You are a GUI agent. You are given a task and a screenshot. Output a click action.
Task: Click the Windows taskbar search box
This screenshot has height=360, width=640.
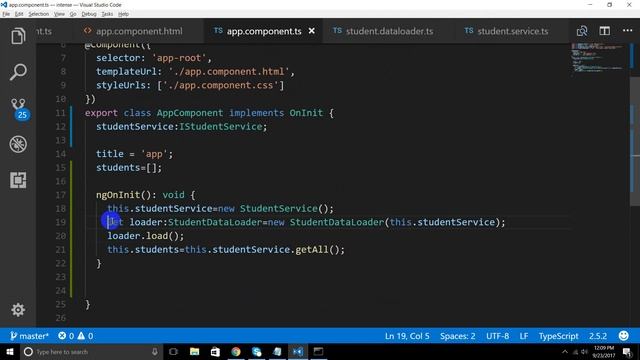point(91,352)
